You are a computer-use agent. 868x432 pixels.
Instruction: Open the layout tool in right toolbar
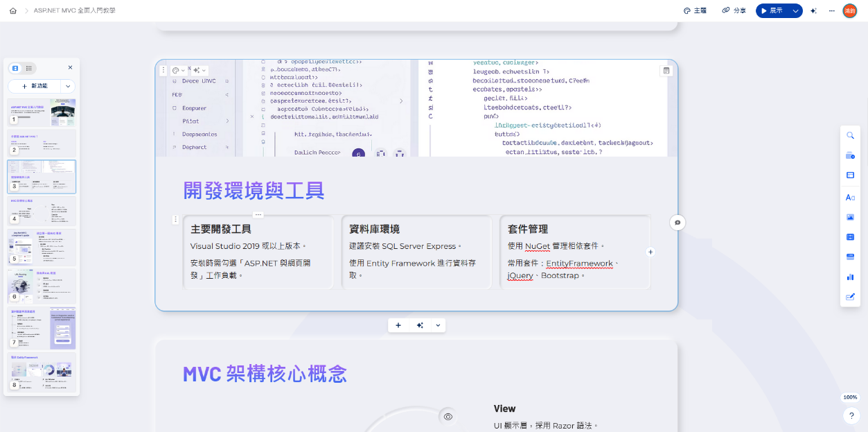point(850,175)
